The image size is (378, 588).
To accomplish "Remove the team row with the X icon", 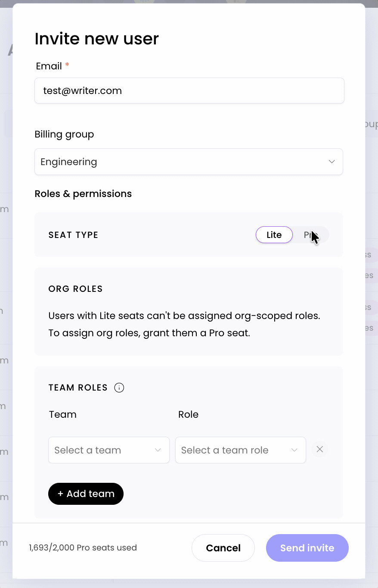I will tap(320, 450).
